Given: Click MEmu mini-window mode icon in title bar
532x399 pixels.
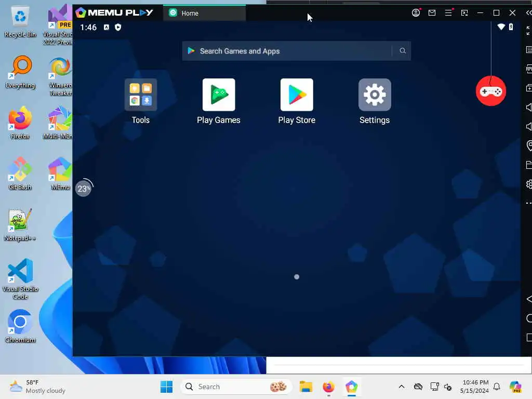Looking at the screenshot, I should click(x=464, y=13).
